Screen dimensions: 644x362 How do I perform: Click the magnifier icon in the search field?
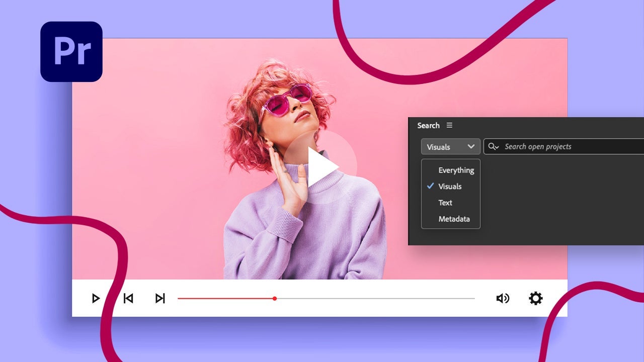point(494,147)
